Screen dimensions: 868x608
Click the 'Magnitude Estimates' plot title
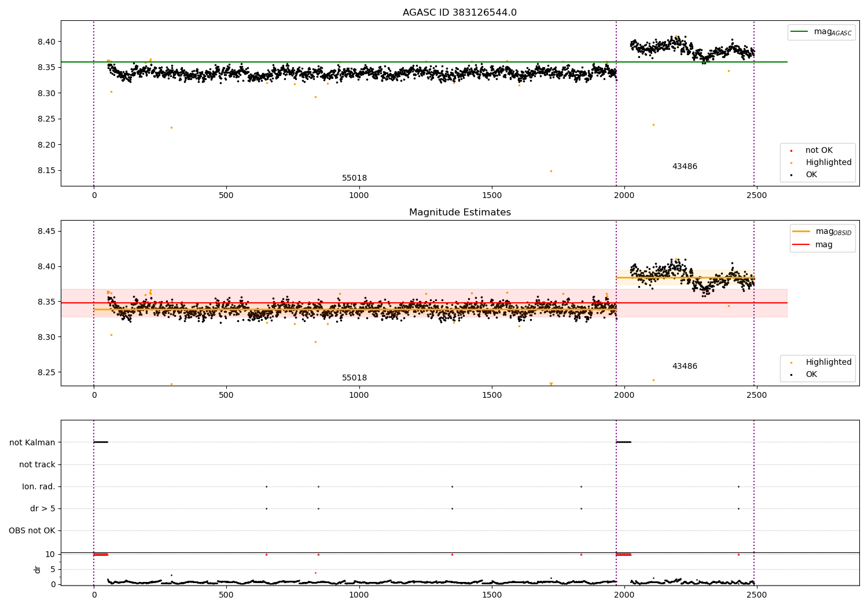click(x=459, y=213)
